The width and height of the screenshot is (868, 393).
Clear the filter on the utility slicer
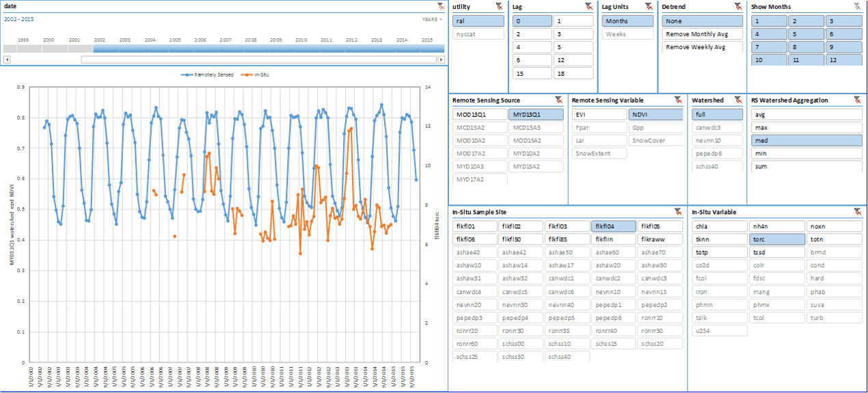click(499, 6)
